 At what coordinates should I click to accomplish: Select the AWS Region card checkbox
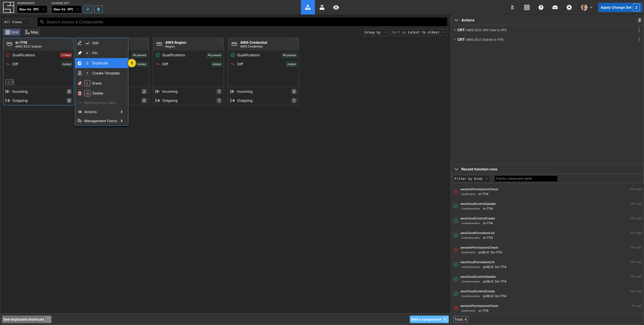coord(221,41)
